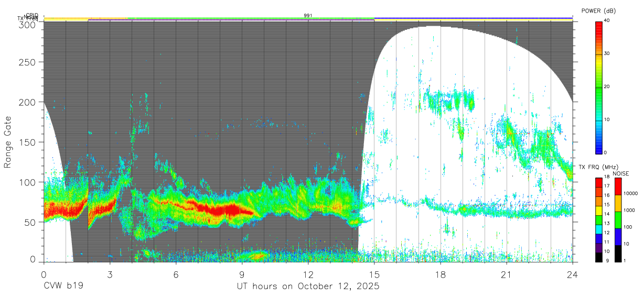Viewport: 644px width, 297px height.
Task: Click the 'Range Gate' y-axis title
Action: pyautogui.click(x=8, y=142)
